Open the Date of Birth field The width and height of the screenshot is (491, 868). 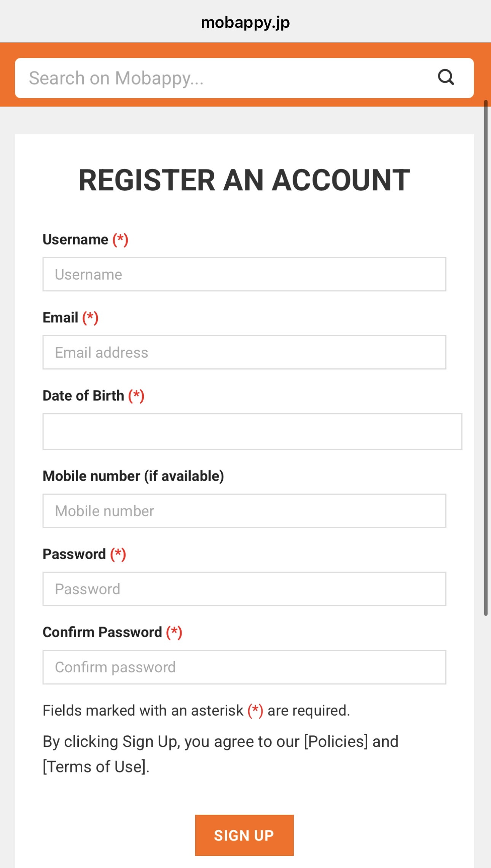coord(252,432)
